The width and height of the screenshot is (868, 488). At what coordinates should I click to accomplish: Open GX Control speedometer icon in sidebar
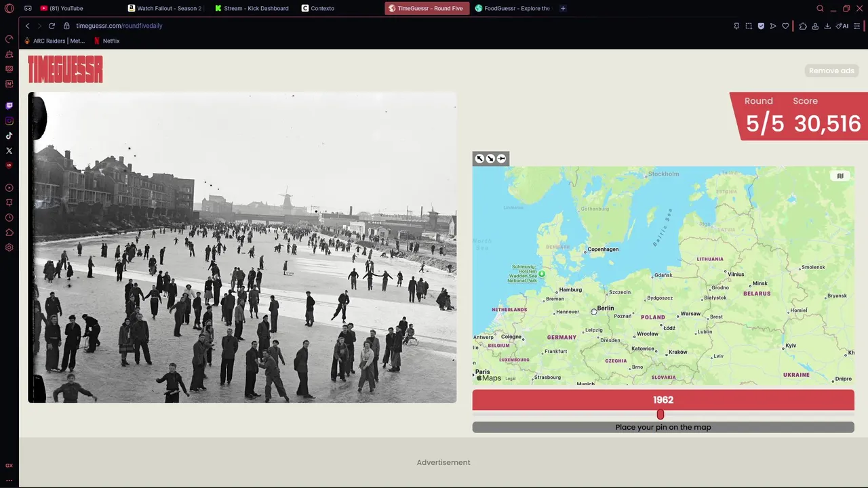click(x=9, y=39)
